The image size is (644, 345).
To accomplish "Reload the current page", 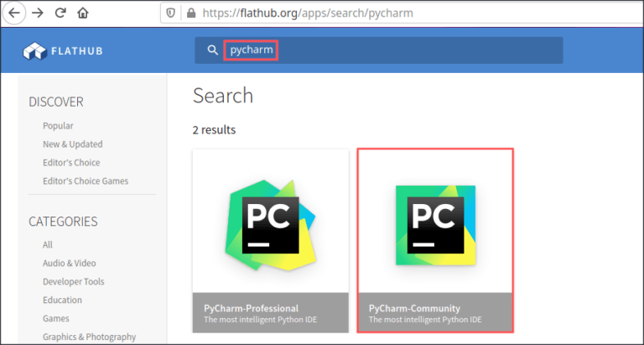I will tap(60, 13).
